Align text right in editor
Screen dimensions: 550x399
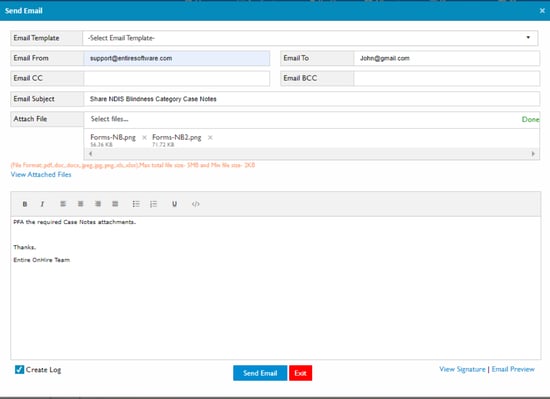pos(98,204)
